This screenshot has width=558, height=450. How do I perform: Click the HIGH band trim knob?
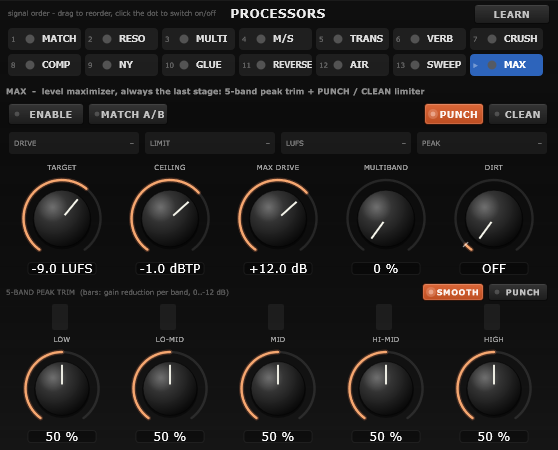[494, 388]
